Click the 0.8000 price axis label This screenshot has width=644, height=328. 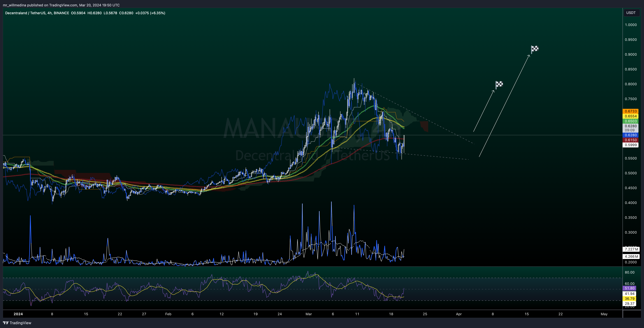(x=631, y=84)
